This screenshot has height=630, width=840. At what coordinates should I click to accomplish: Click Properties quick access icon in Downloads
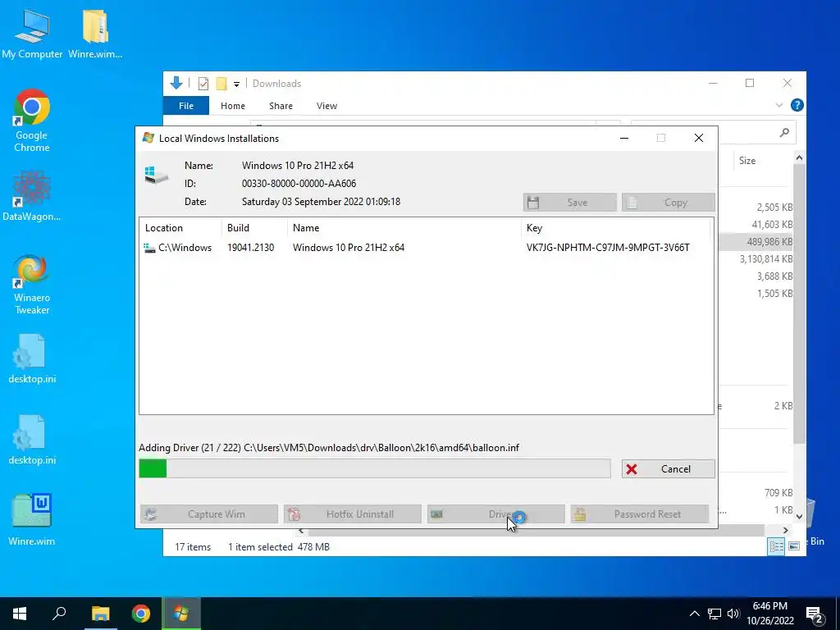click(x=203, y=84)
